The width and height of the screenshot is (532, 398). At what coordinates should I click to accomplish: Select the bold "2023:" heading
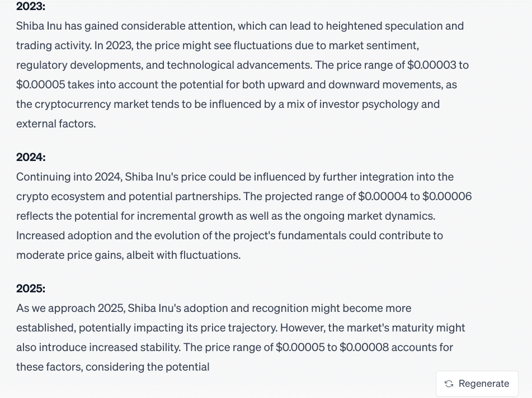[x=31, y=7]
